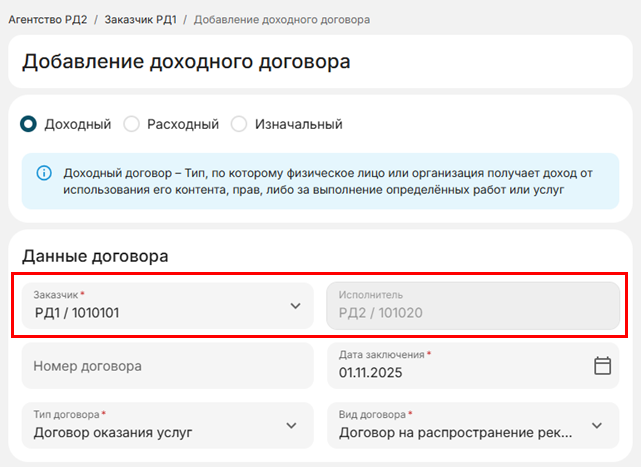The height and width of the screenshot is (467, 641).
Task: Click the chevron arrow in Вид договора
Action: 597,426
